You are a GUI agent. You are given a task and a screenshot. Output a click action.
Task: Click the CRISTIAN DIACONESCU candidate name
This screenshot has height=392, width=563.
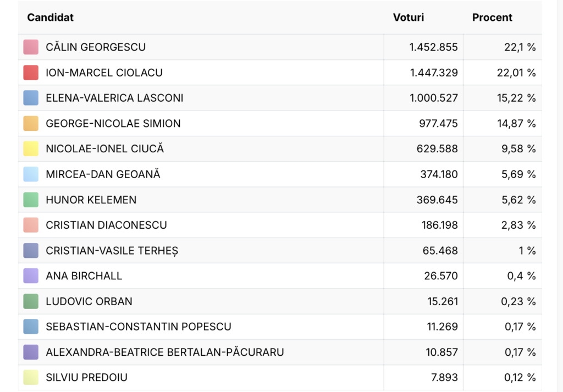pyautogui.click(x=106, y=225)
